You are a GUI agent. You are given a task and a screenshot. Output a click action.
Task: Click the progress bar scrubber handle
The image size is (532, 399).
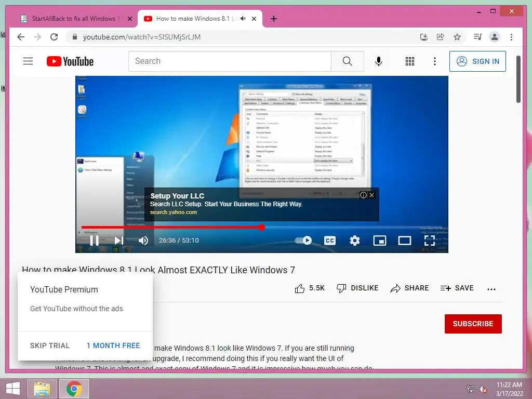pos(262,228)
